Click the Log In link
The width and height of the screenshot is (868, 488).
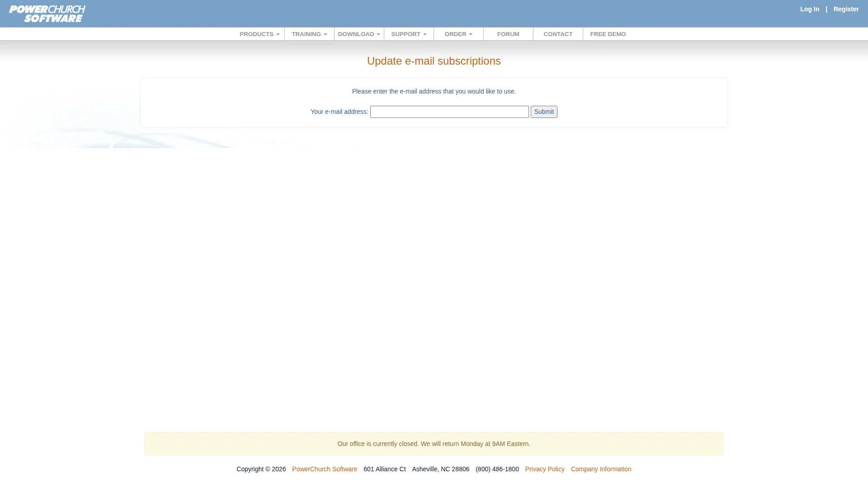pyautogui.click(x=809, y=9)
